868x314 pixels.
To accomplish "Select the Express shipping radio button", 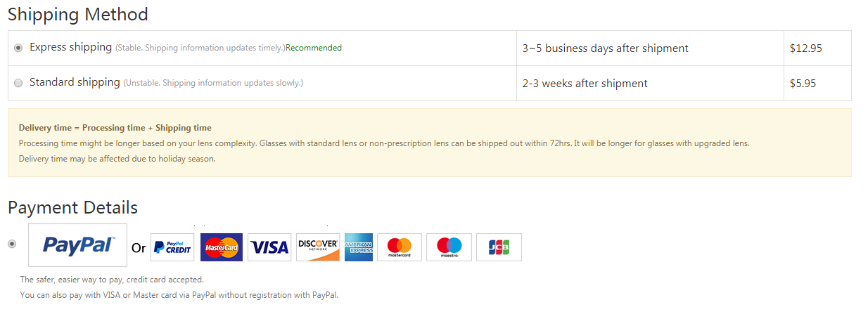I will click(x=18, y=48).
